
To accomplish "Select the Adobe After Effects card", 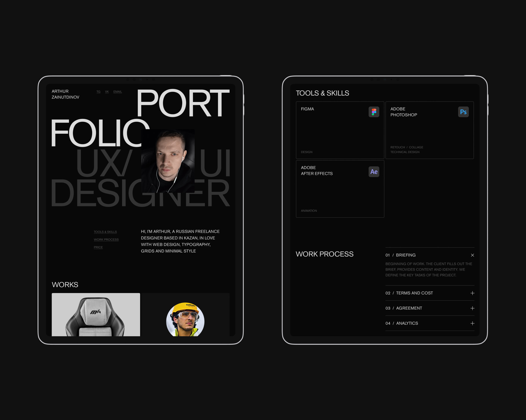I will pos(340,189).
